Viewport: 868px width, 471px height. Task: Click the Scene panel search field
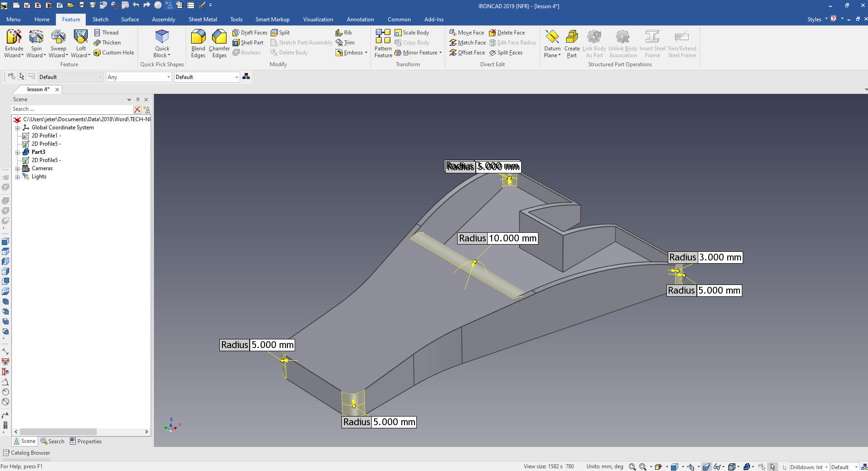click(72, 109)
